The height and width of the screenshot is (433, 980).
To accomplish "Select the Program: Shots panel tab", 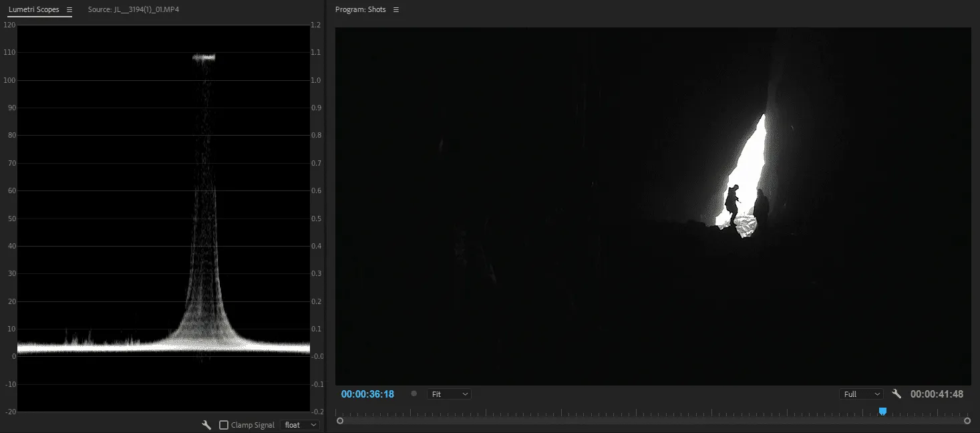I will [x=360, y=10].
